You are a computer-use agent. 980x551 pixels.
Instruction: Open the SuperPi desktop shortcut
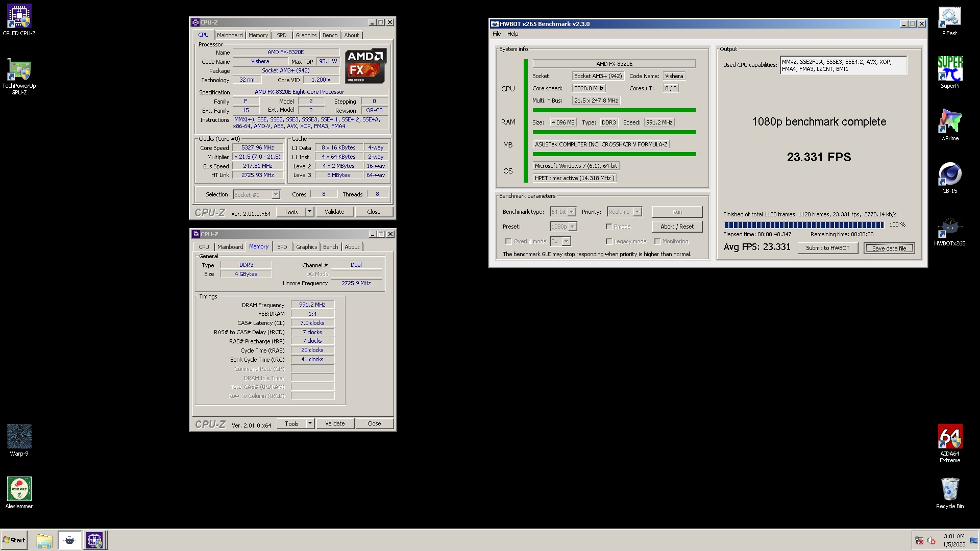[949, 72]
